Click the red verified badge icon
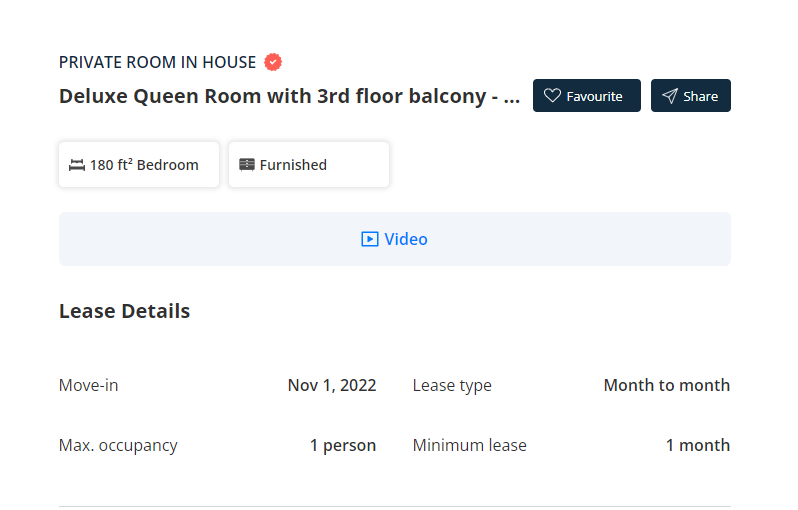The height and width of the screenshot is (510, 798). tap(273, 62)
